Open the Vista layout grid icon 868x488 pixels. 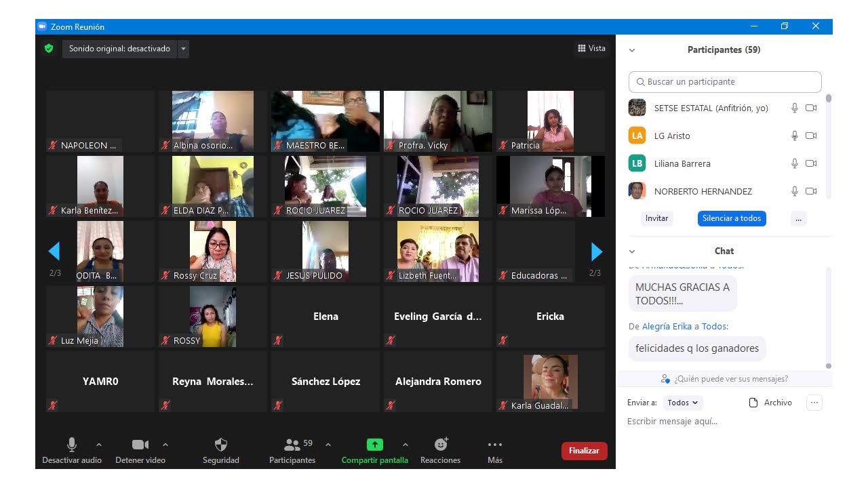pos(581,48)
